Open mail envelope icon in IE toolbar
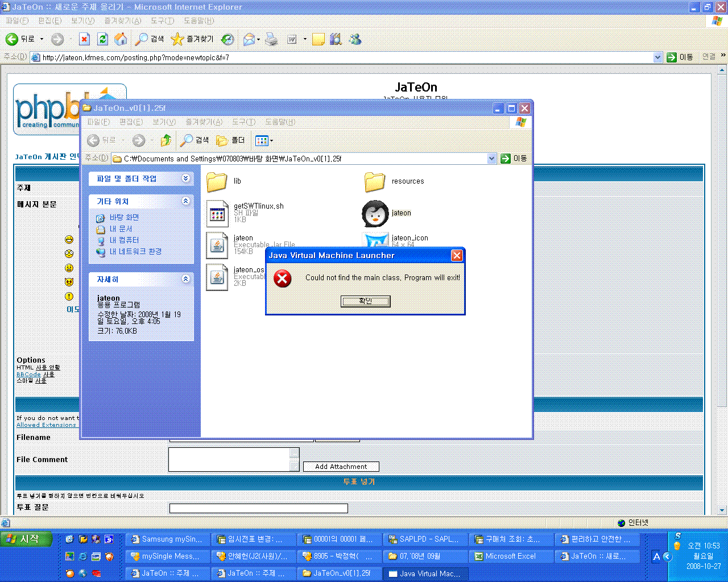Viewport: 728px width, 582px height. pyautogui.click(x=249, y=39)
